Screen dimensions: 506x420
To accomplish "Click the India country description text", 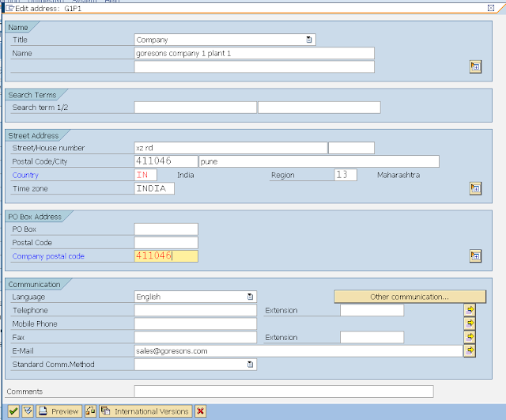I will pyautogui.click(x=186, y=175).
